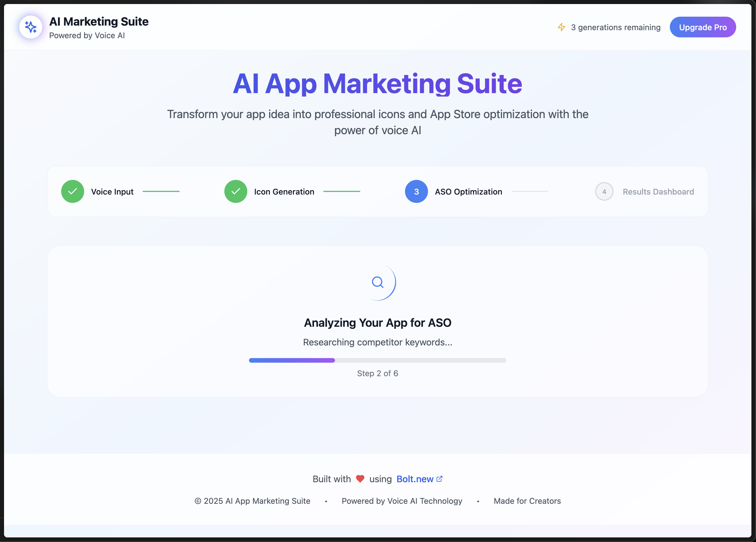Viewport: 756px width, 542px height.
Task: Click Step 2 of 6 label
Action: [x=377, y=373]
